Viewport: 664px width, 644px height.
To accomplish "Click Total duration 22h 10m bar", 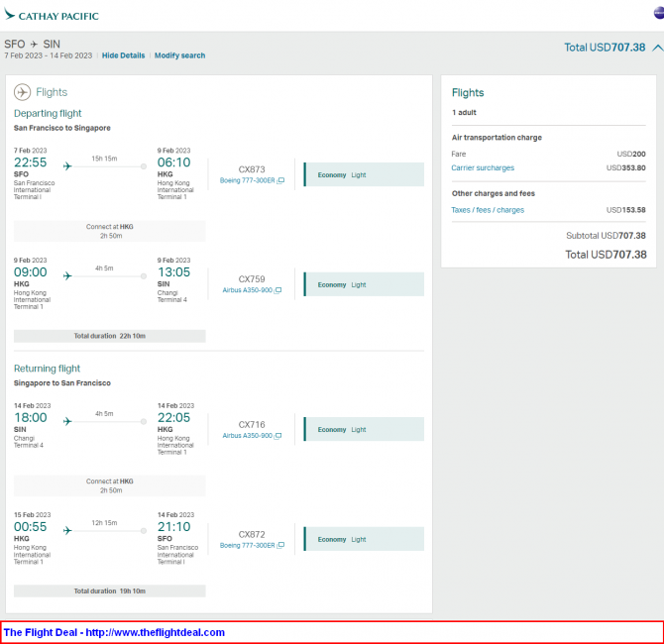I will (x=110, y=336).
